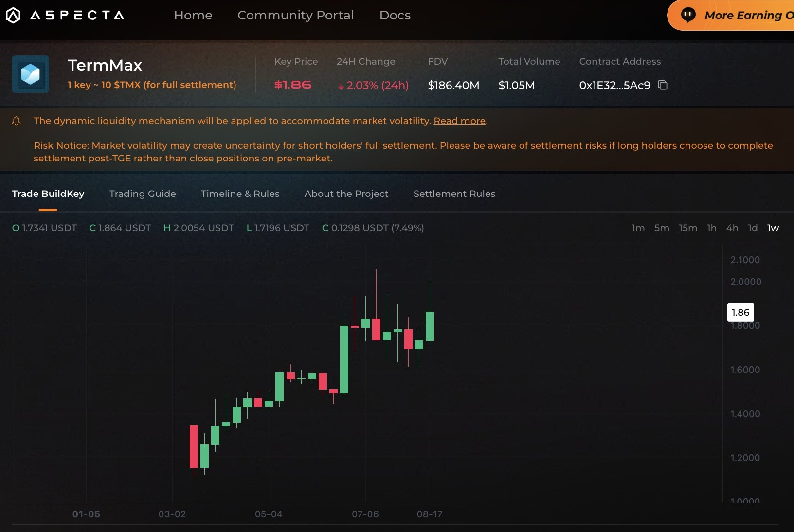The height and width of the screenshot is (532, 794).
Task: Click the notification bell icon
Action: tap(17, 121)
